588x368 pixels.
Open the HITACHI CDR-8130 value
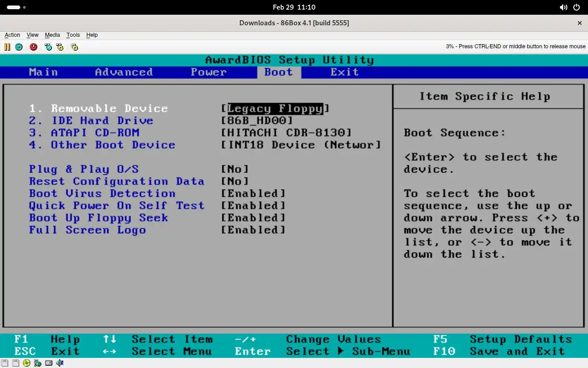[286, 133]
